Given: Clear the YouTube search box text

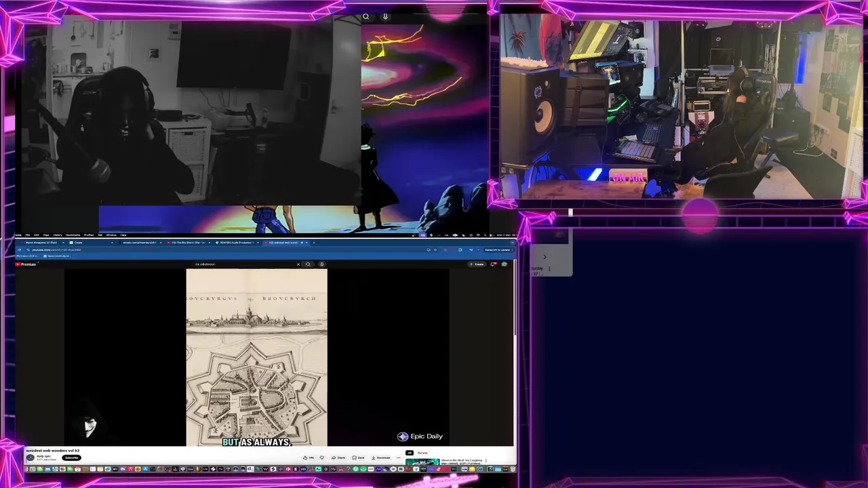Looking at the screenshot, I should pos(298,264).
